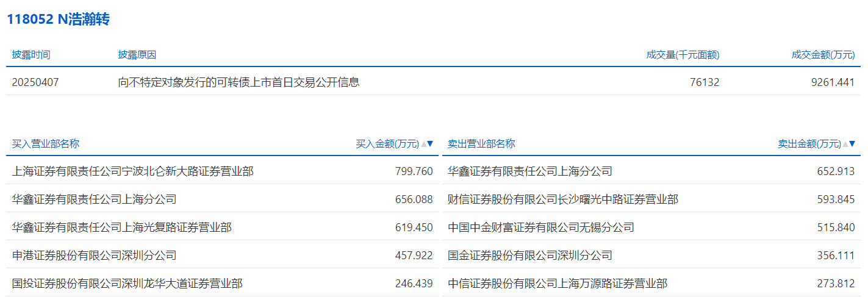This screenshot has width=868, height=297.
Task: Select seller 中国中金财富证券无锡分公司
Action: (x=540, y=227)
